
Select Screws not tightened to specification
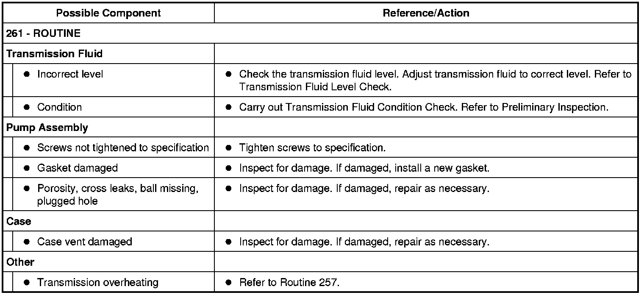[x=123, y=148]
